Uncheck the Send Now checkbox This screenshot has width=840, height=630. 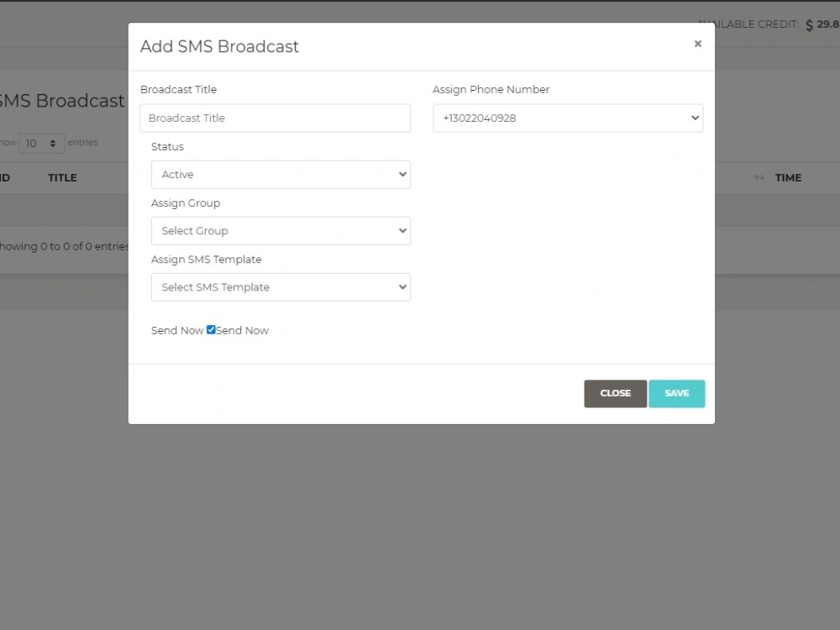click(x=211, y=330)
